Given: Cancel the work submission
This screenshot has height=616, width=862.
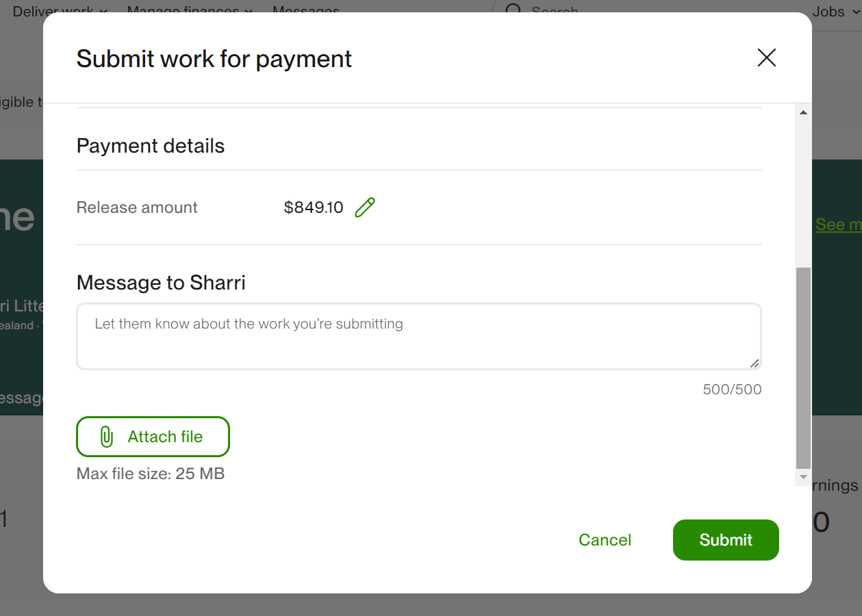Looking at the screenshot, I should point(605,540).
